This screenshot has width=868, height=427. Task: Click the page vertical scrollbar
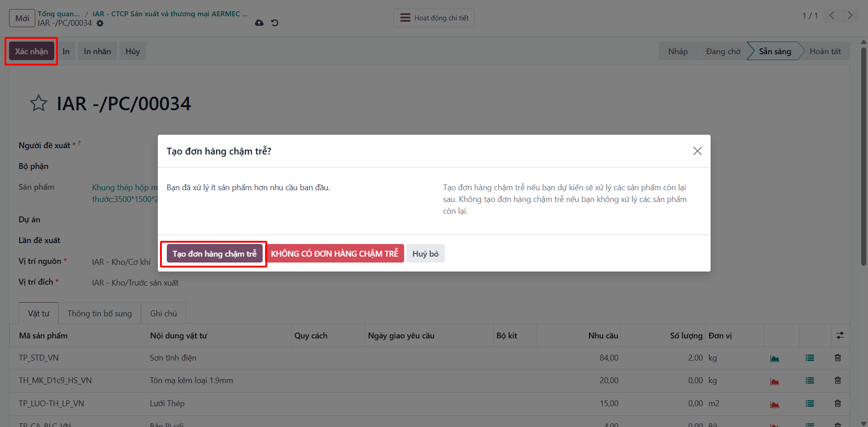click(x=863, y=156)
